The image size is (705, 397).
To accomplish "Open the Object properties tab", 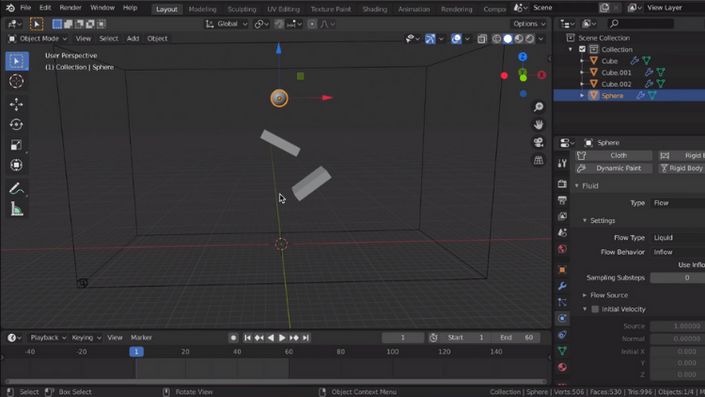I will click(x=562, y=270).
